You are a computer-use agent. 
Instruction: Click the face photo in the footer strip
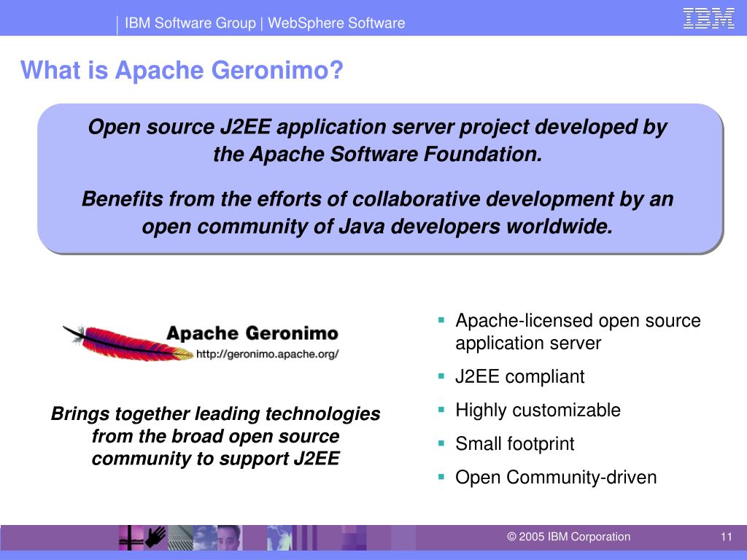tap(229, 537)
